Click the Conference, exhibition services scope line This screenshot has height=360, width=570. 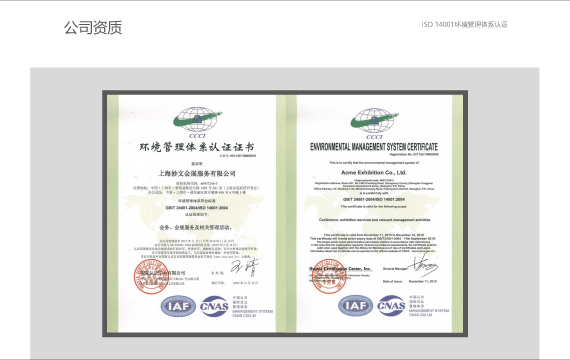[375, 220]
